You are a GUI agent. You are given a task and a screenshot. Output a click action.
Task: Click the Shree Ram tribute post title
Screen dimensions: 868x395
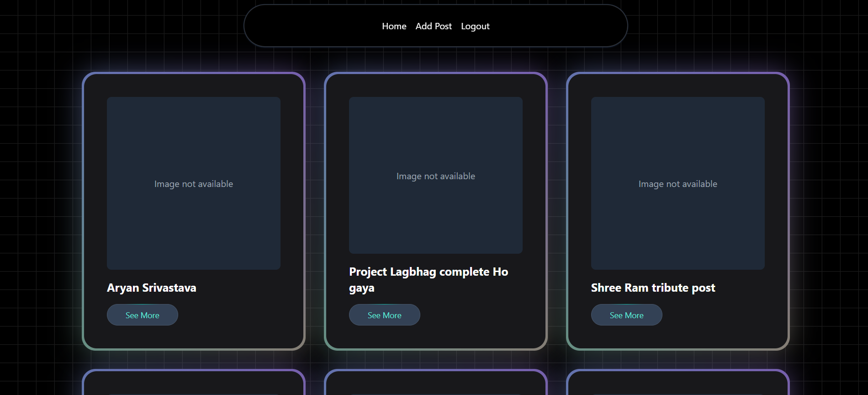click(653, 288)
